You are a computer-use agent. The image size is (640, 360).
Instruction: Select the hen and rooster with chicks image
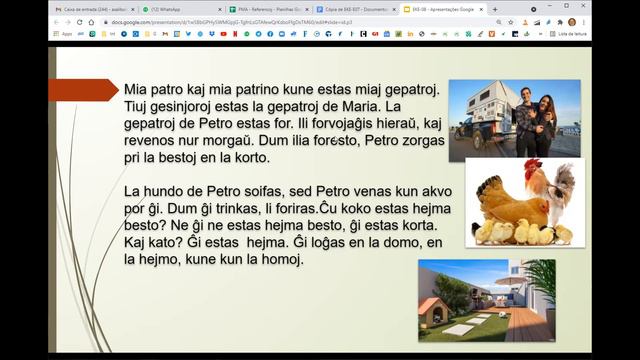point(525,203)
